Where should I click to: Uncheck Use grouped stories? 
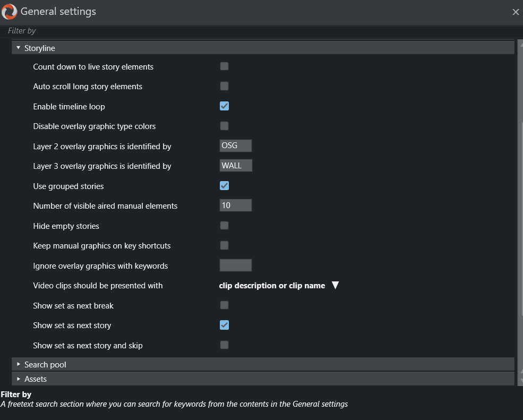224,186
